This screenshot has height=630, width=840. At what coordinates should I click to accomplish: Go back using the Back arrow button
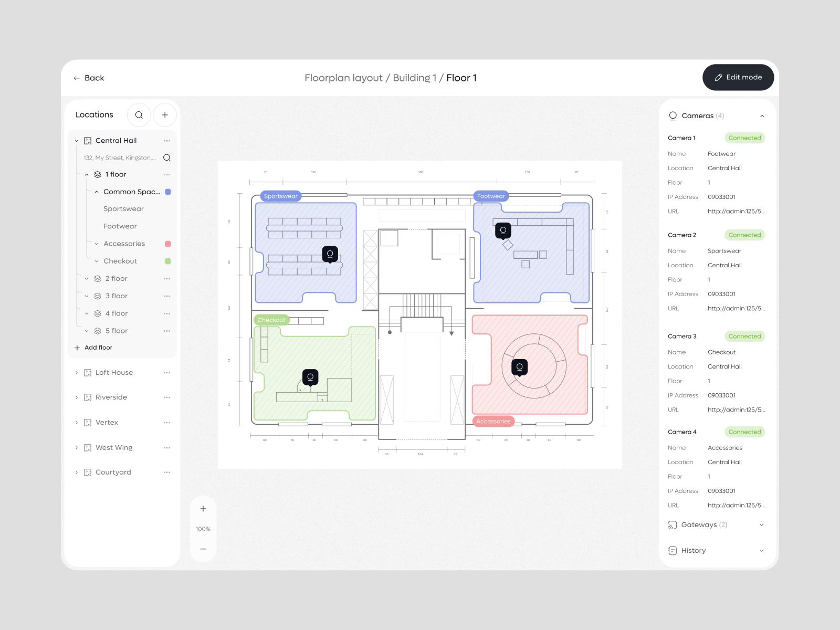(89, 78)
